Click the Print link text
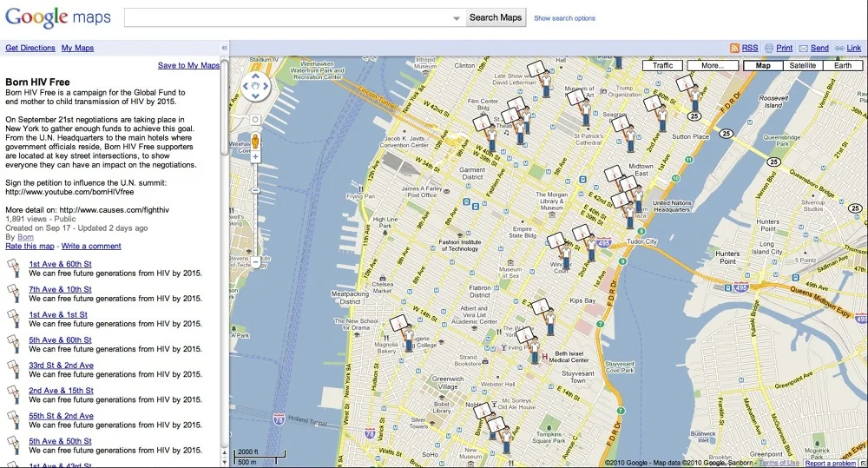This screenshot has height=468, width=868. pyautogui.click(x=785, y=48)
